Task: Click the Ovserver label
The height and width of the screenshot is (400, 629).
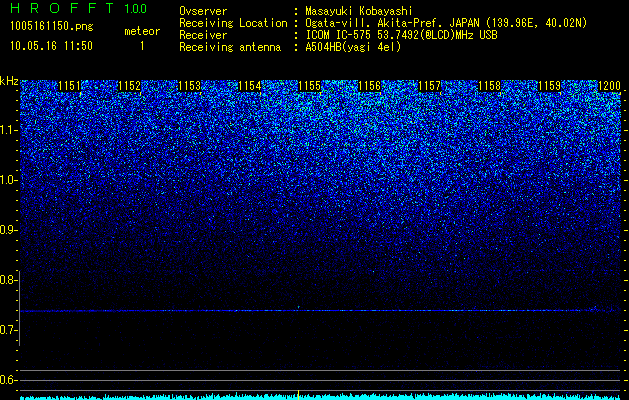Action: point(203,11)
